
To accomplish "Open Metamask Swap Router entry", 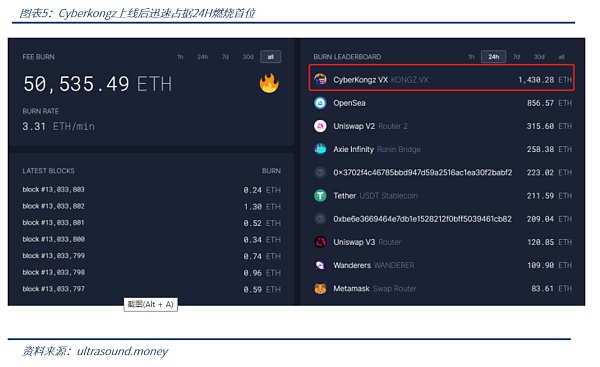I will pos(442,289).
